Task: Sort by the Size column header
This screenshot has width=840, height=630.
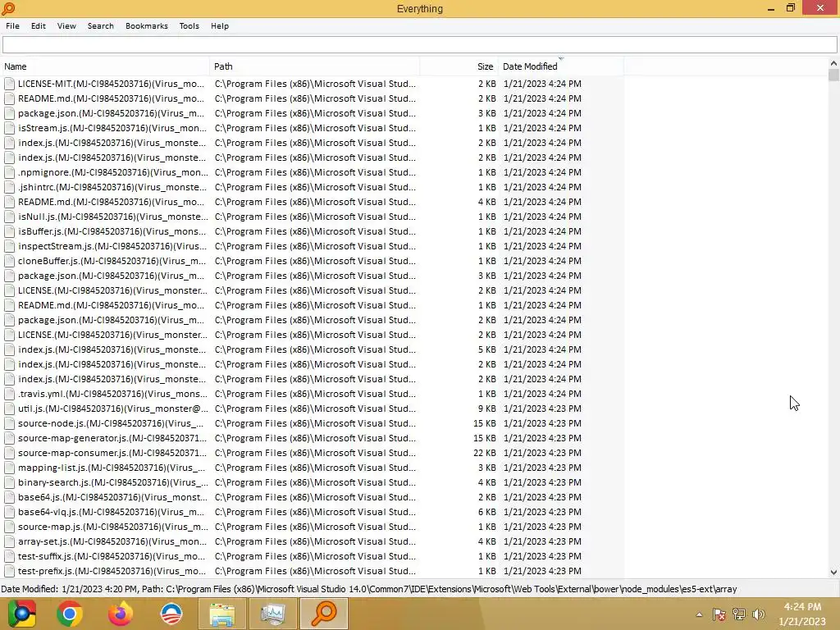Action: point(459,66)
